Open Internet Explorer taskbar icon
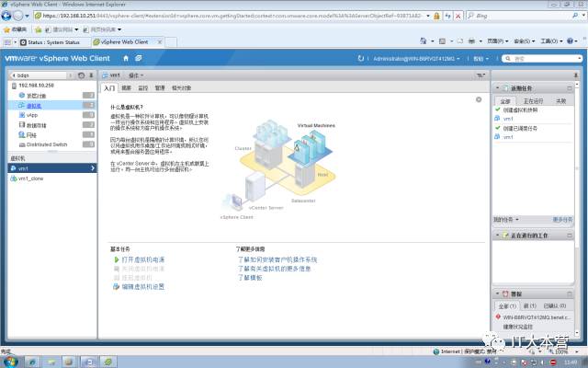This screenshot has height=368, width=588. pyautogui.click(x=32, y=362)
